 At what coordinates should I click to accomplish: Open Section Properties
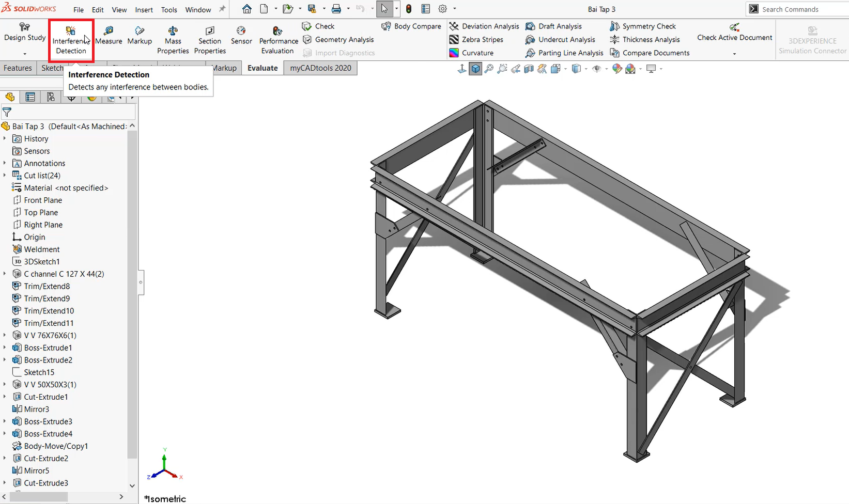210,40
